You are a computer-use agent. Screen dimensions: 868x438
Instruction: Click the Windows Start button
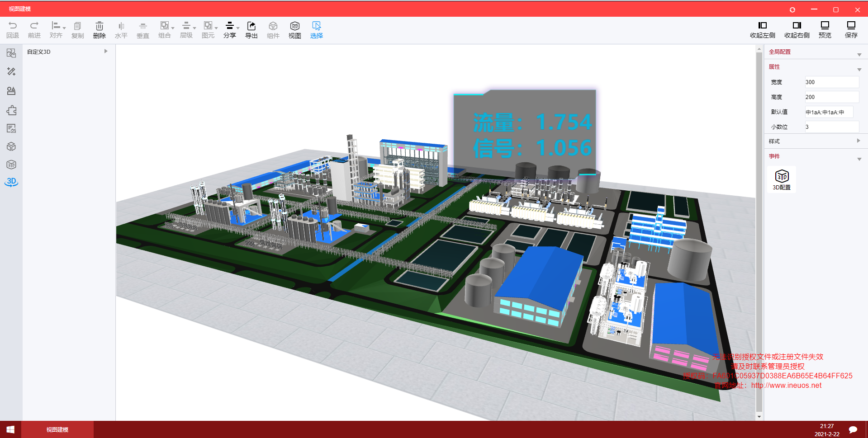[10, 429]
